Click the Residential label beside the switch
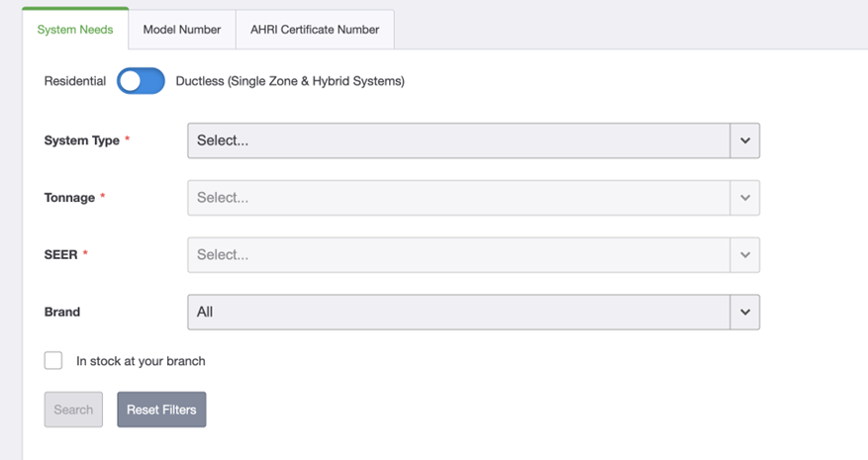 click(75, 81)
